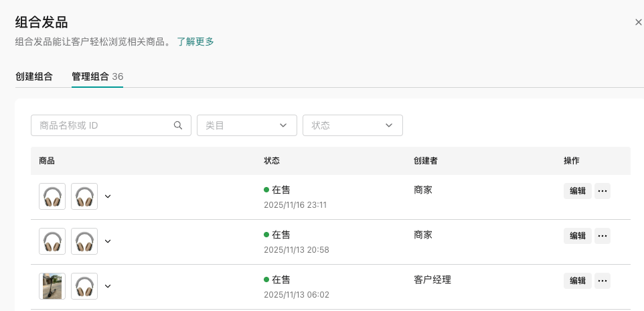Open the 了解更多 link

point(195,42)
